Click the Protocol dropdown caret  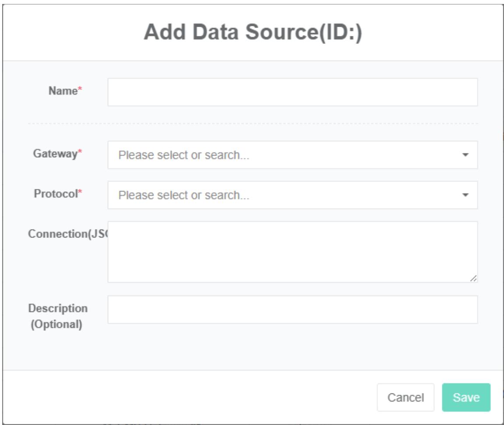coord(465,195)
